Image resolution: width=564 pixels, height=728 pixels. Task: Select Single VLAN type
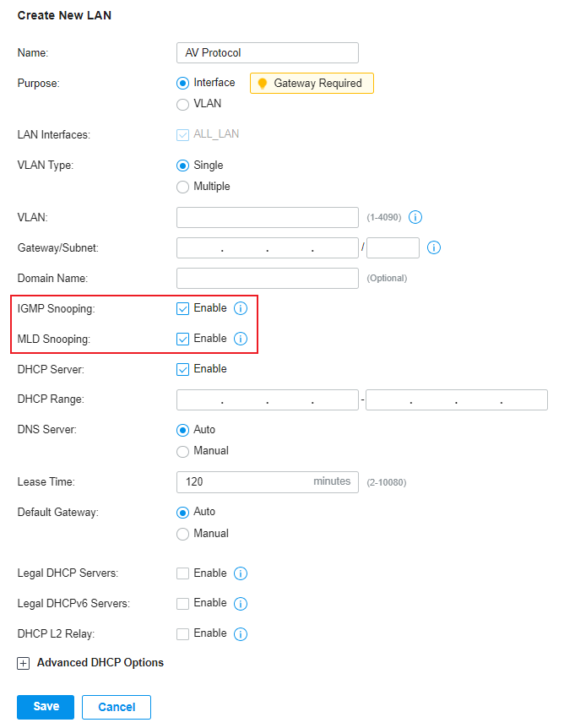[x=183, y=166]
